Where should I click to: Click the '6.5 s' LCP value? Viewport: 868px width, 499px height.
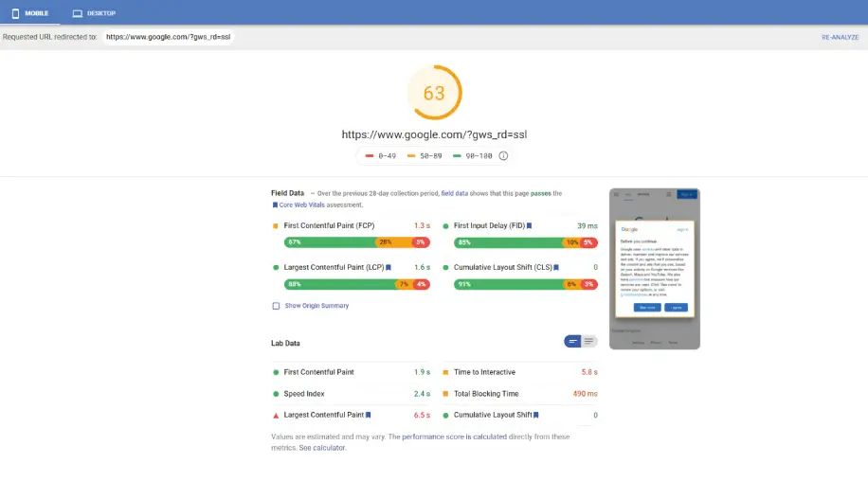click(x=422, y=415)
